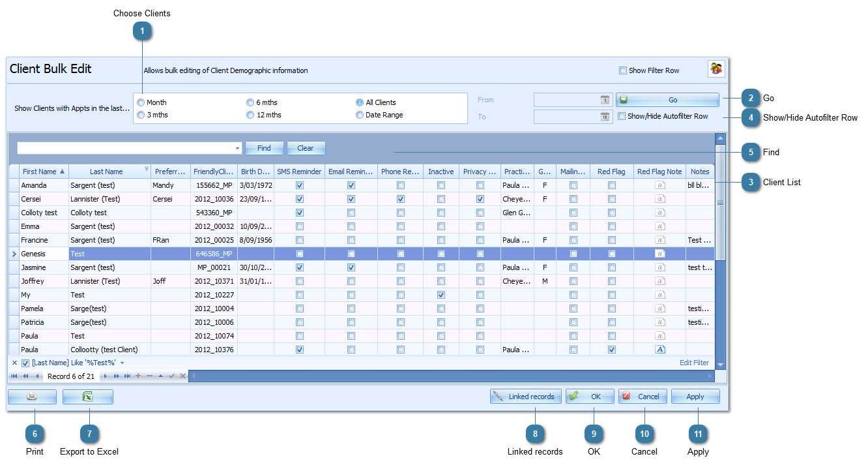Open Cersei's Red Flag Note icon
This screenshot has width=868, height=467.
(659, 199)
